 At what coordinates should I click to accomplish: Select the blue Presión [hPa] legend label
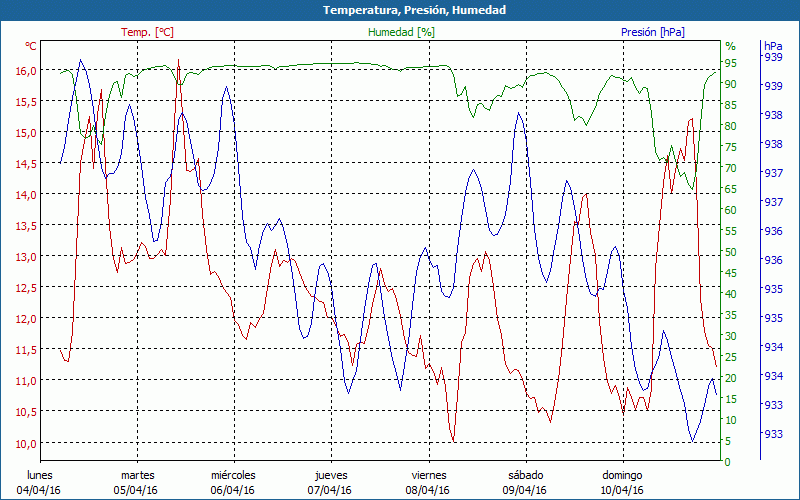click(653, 32)
